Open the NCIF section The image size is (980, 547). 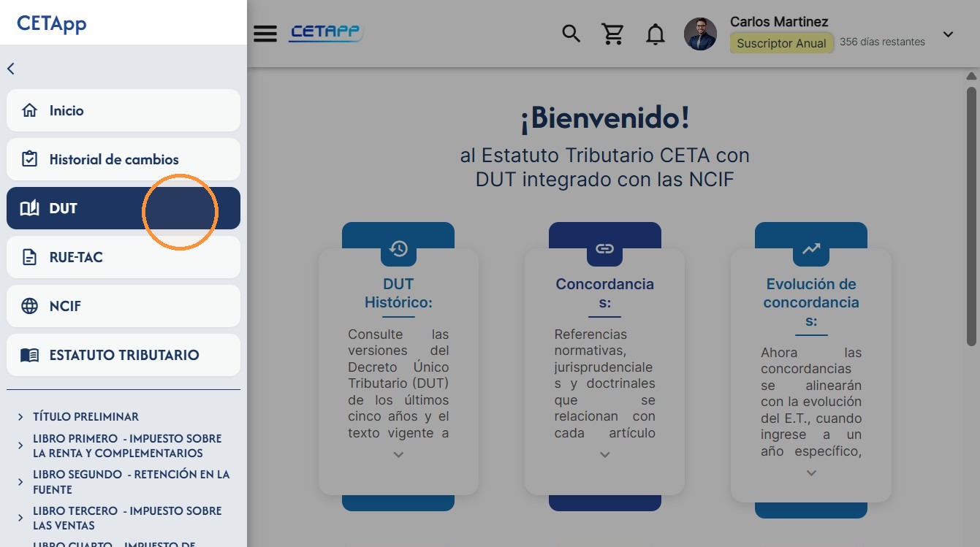(124, 306)
